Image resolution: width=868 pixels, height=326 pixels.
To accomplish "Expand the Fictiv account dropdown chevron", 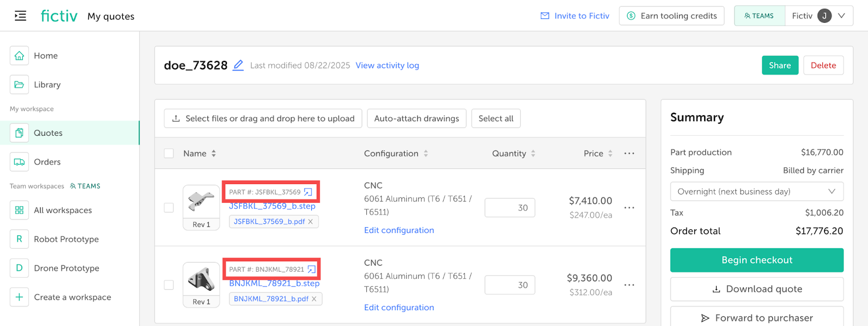I will click(841, 16).
